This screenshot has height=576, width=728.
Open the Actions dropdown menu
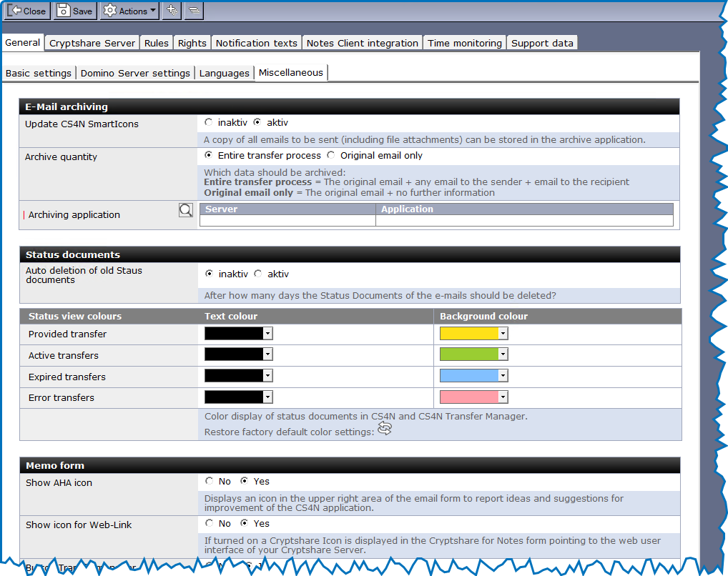129,11
